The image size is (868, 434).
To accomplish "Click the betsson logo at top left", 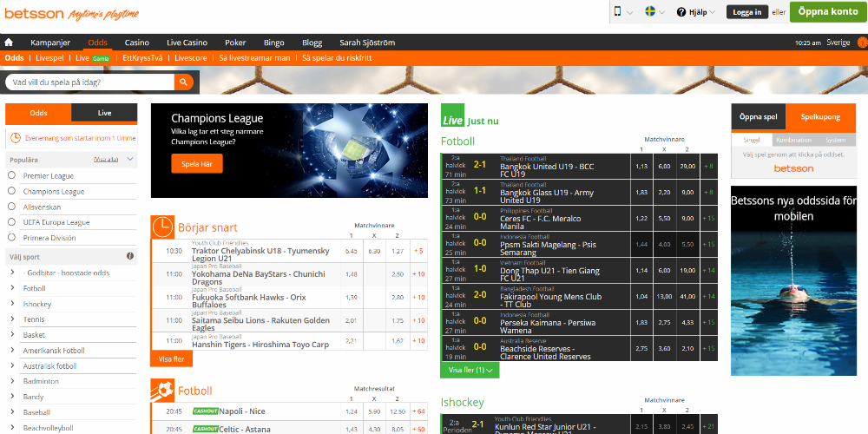I will click(34, 13).
